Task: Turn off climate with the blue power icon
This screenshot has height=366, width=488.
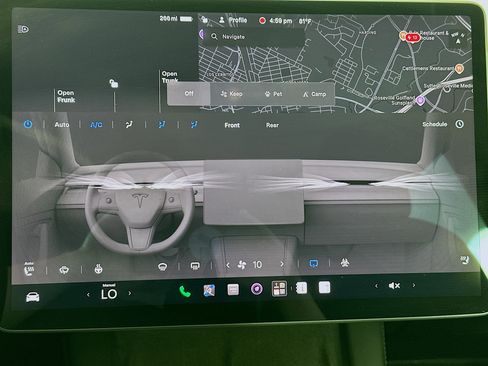Action: coord(28,124)
